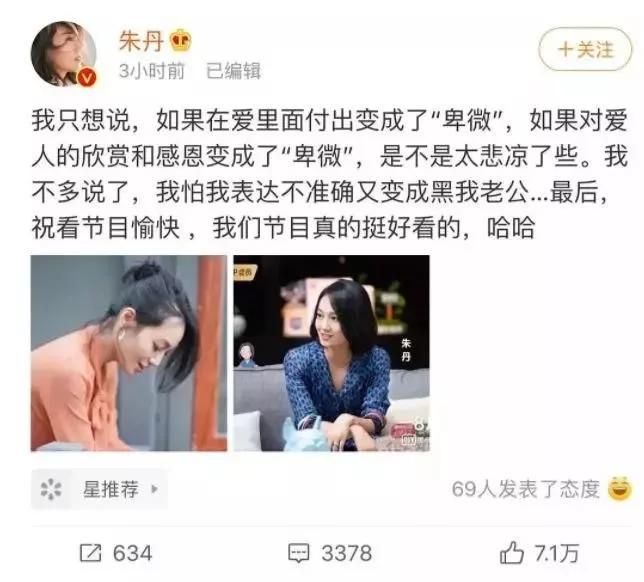Like the post with thumbs-up icon
Image resolution: width=644 pixels, height=582 pixels.
click(x=511, y=552)
